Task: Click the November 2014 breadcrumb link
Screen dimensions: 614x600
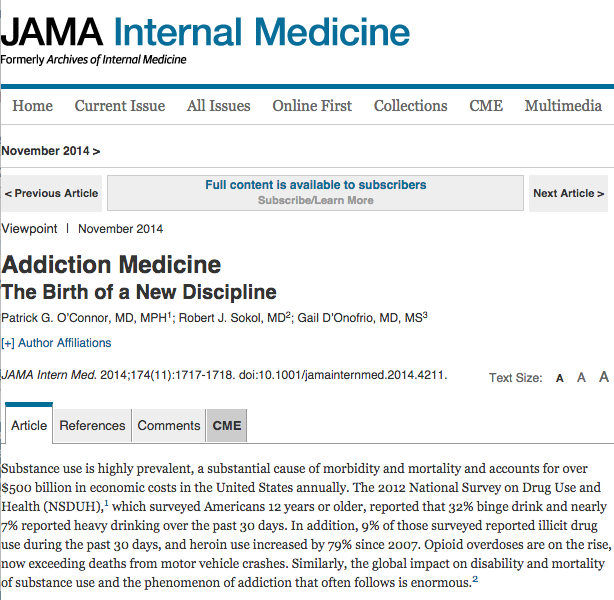Action: point(50,151)
